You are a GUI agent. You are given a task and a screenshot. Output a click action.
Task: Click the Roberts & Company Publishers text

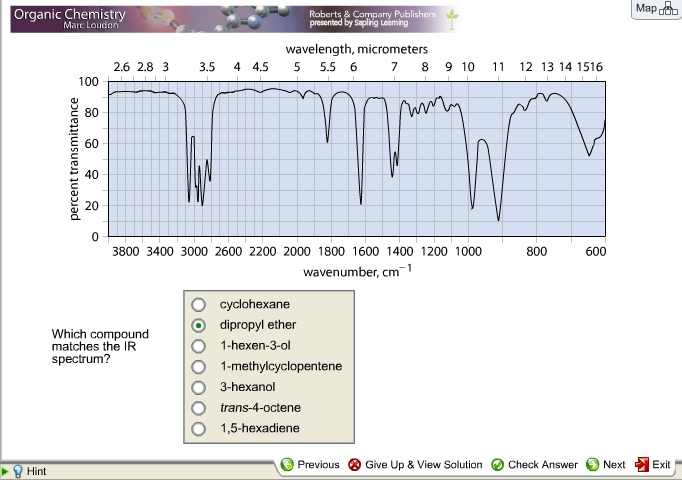[372, 14]
